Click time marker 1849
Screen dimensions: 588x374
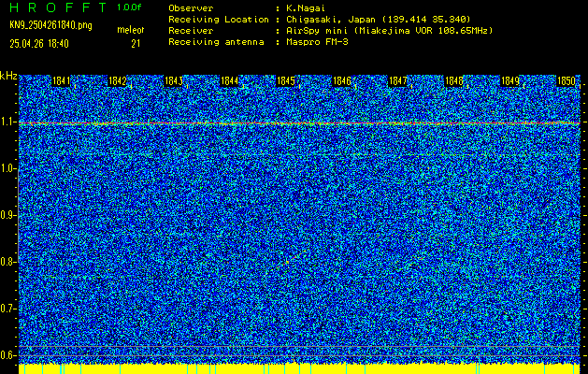[510, 80]
